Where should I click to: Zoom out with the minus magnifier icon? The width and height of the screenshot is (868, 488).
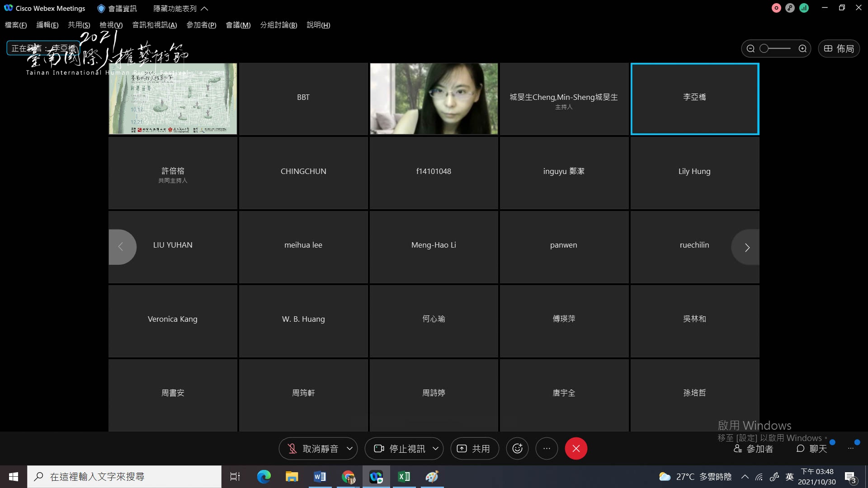(750, 49)
